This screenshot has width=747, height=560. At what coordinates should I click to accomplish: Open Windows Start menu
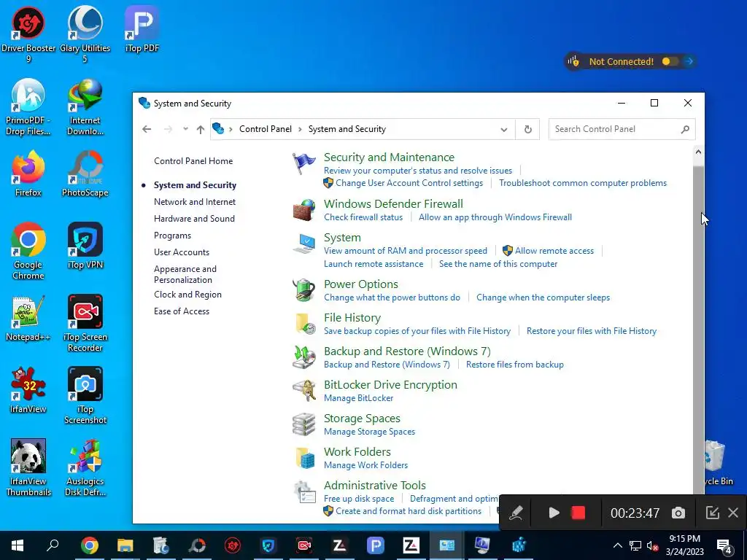(x=18, y=545)
